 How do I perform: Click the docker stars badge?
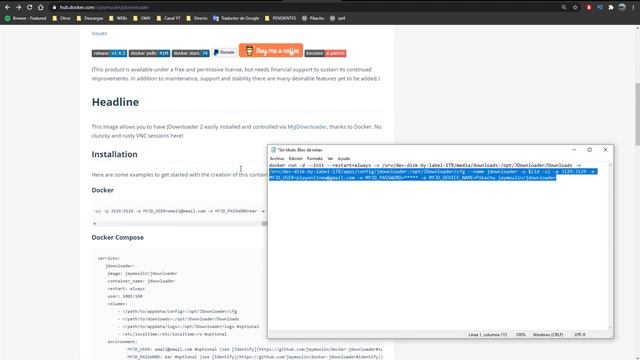coord(191,53)
